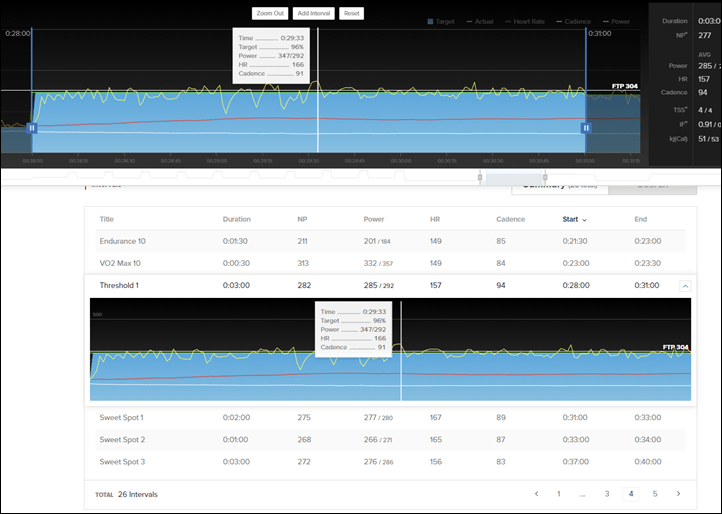Click the Reset button
Screen dimensions: 722x514
[351, 13]
